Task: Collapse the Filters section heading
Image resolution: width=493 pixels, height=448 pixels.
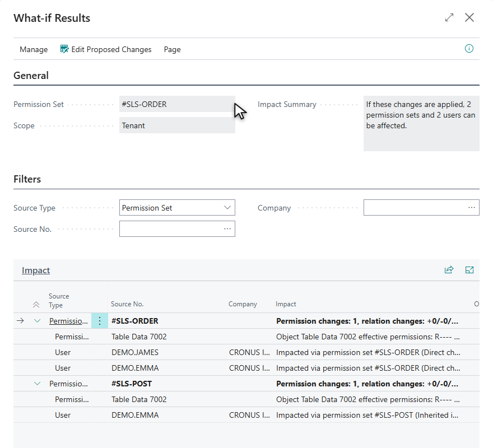Action: click(27, 179)
